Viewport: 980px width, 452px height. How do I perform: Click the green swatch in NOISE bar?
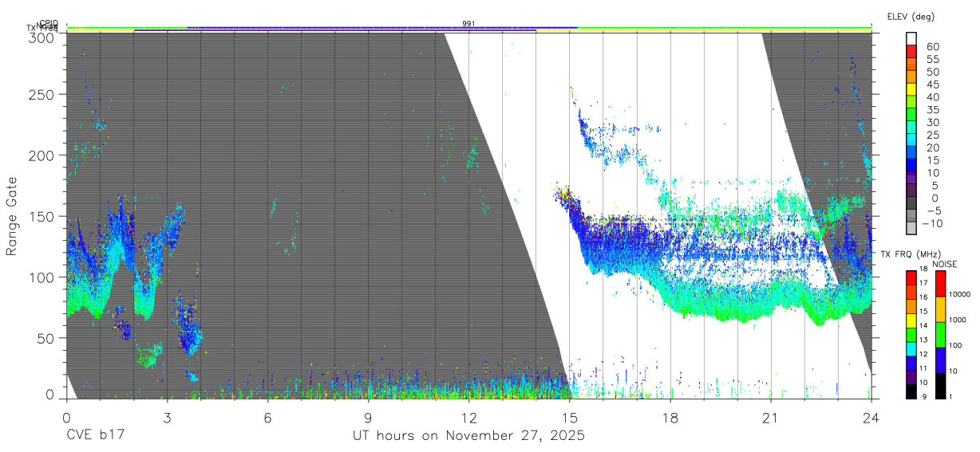[x=941, y=334]
